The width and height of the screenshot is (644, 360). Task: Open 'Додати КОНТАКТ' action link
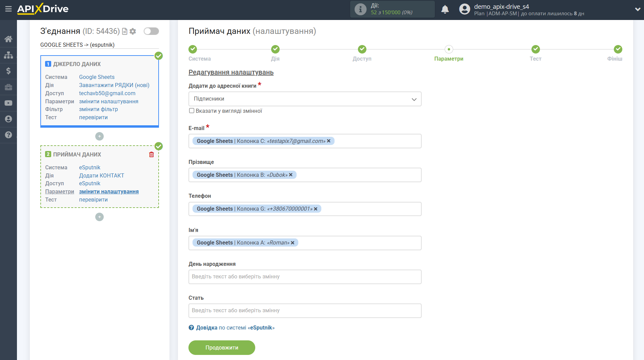(x=101, y=175)
